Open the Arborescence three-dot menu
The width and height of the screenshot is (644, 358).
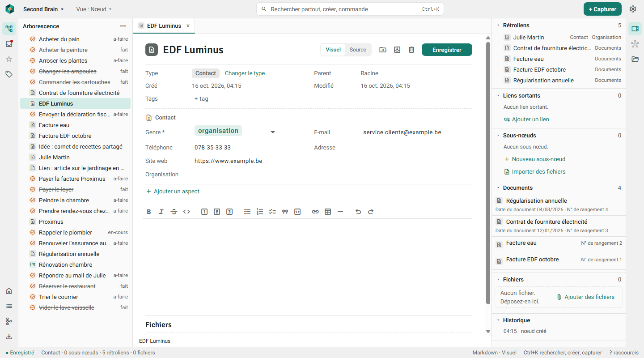(x=123, y=26)
